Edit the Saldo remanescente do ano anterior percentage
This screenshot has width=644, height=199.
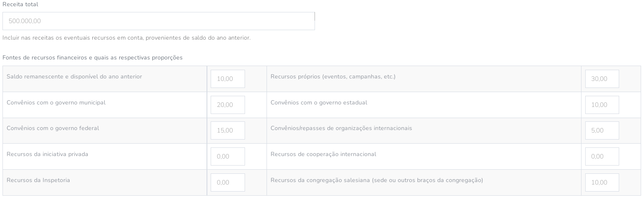click(x=228, y=79)
